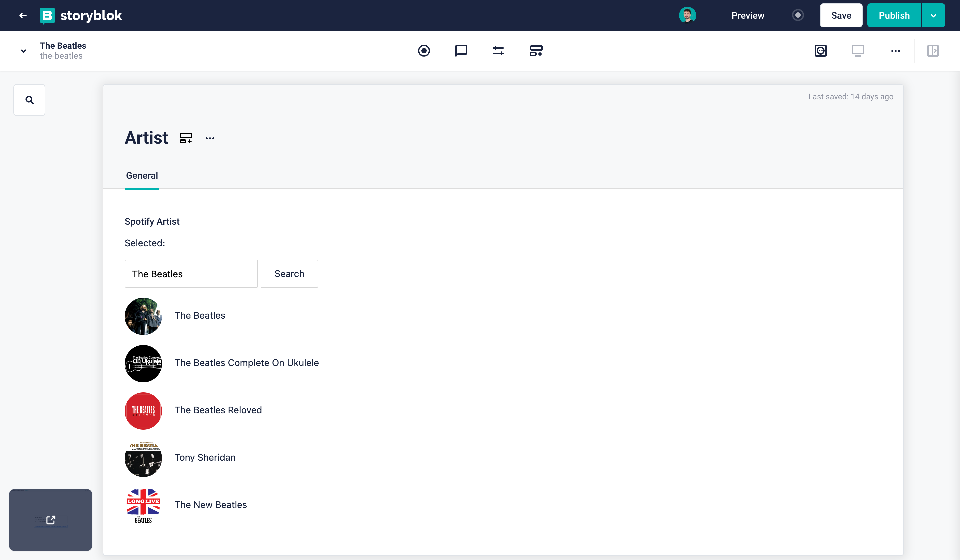This screenshot has width=960, height=560.
Task: Choose The Beatles Complete On Ukulele thumbnail
Action: click(143, 363)
